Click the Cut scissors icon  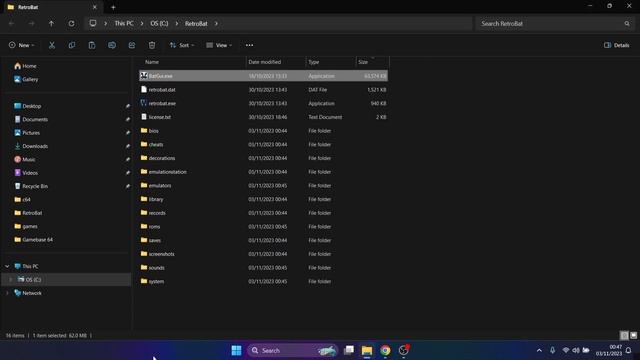point(52,45)
